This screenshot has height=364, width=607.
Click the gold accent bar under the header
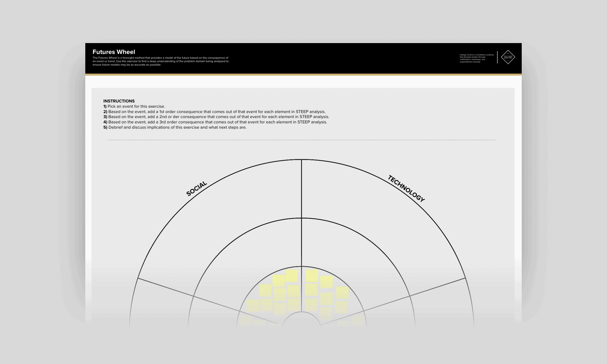click(x=303, y=74)
